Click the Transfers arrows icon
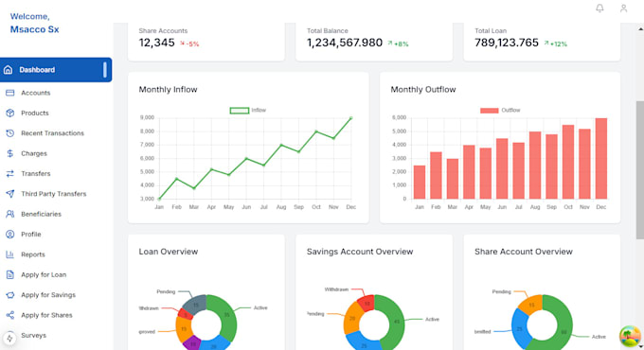This screenshot has height=350, width=644. pyautogui.click(x=9, y=173)
